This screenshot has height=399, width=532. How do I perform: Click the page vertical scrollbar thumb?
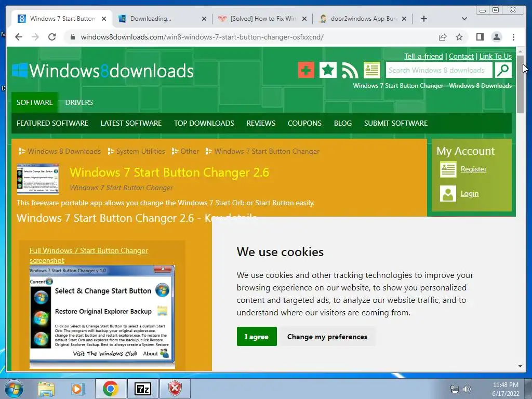click(x=520, y=84)
